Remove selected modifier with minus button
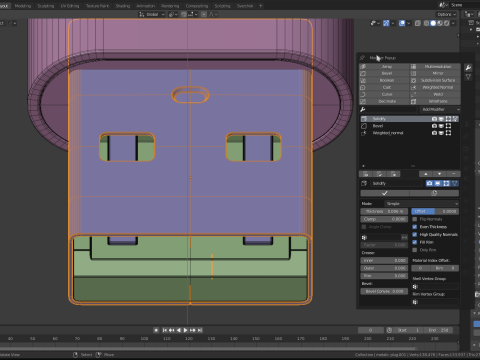The height and width of the screenshot is (360, 480). click(x=453, y=174)
